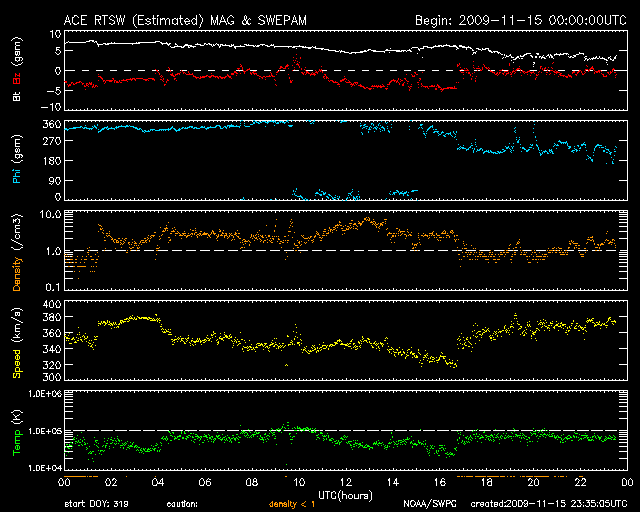Click the '360' tick label on Phi axis
This screenshot has width=640, height=512.
(52, 124)
